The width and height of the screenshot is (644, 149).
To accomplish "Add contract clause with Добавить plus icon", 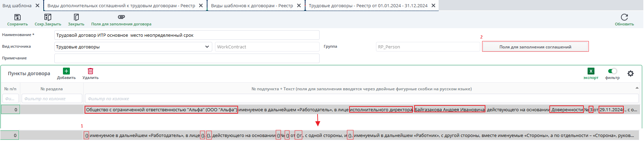I will point(66,71).
